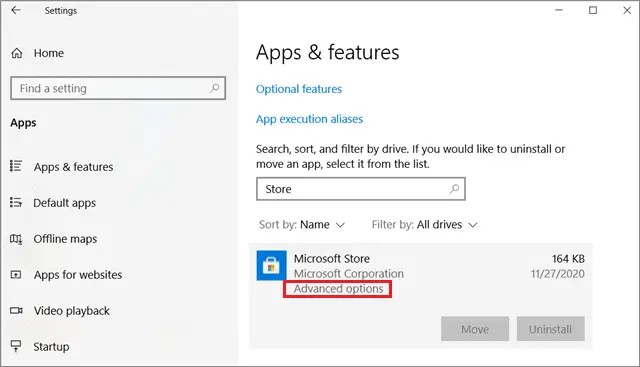Open the Filter by All drives dropdown
The width and height of the screenshot is (640, 367).
coord(424,225)
